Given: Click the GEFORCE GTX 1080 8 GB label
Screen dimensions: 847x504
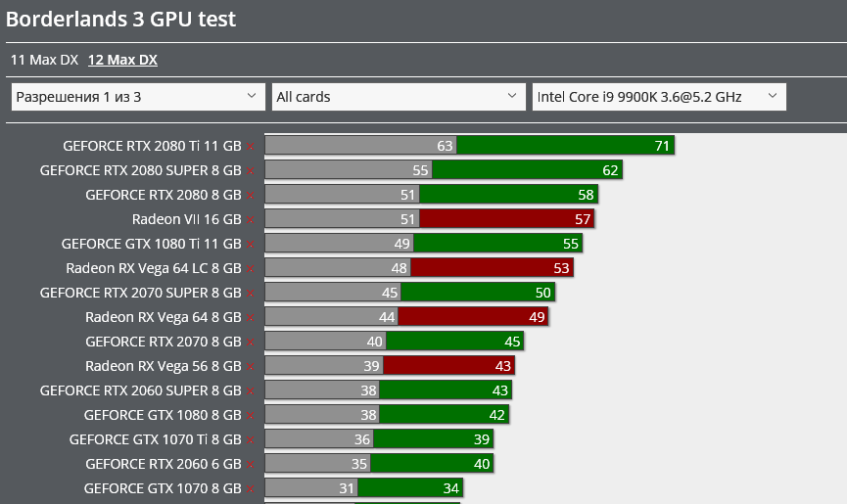Looking at the screenshot, I should [163, 415].
